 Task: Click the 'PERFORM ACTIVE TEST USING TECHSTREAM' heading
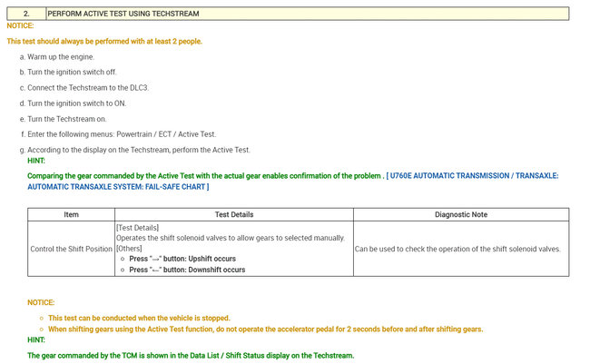point(123,14)
